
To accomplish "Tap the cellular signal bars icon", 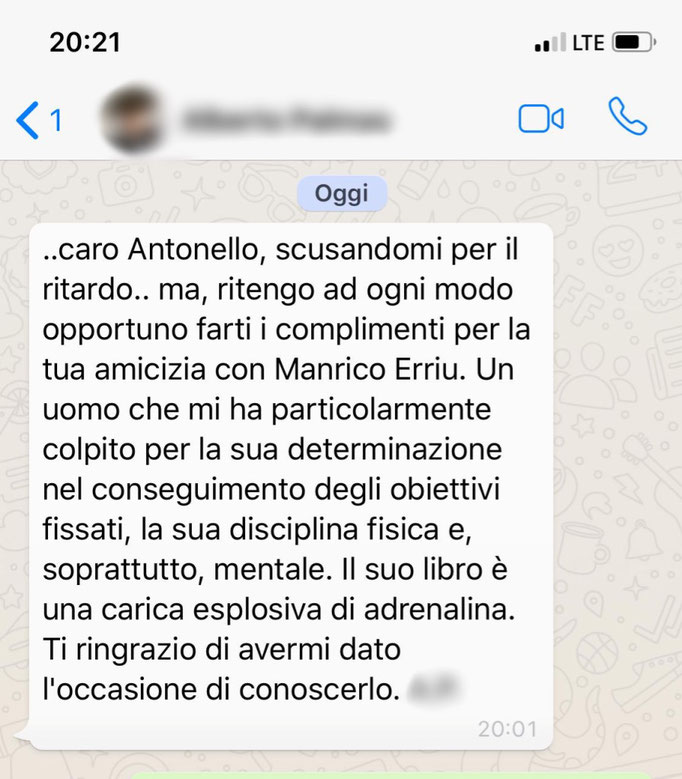I will 550,42.
